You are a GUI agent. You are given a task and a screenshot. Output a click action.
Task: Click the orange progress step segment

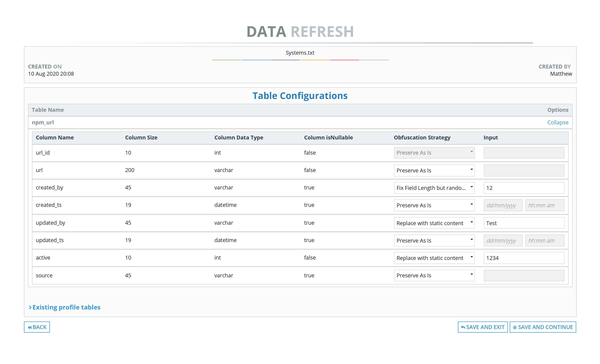tap(315, 60)
